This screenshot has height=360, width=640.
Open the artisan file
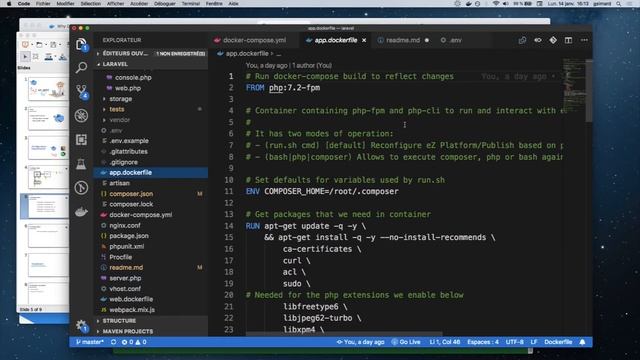coord(119,183)
